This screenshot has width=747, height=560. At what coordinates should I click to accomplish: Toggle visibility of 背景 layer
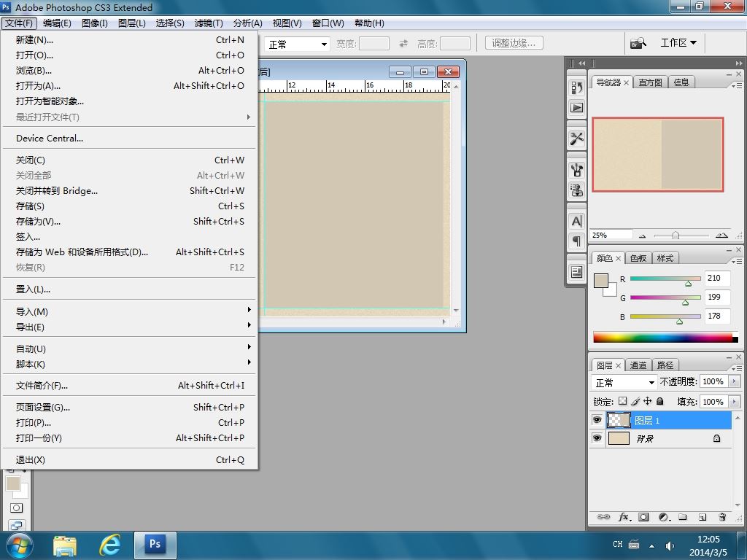(597, 437)
